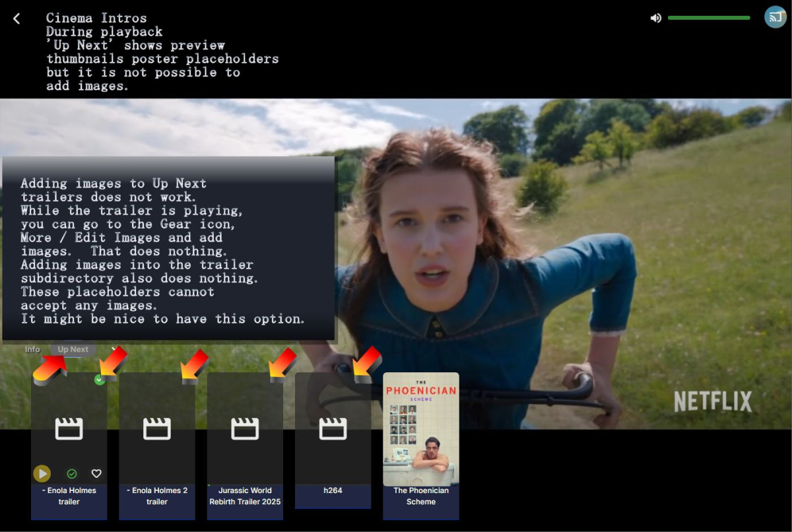Open the h264 placeholder thumbnail
This screenshot has width=792, height=532.
[x=333, y=429]
